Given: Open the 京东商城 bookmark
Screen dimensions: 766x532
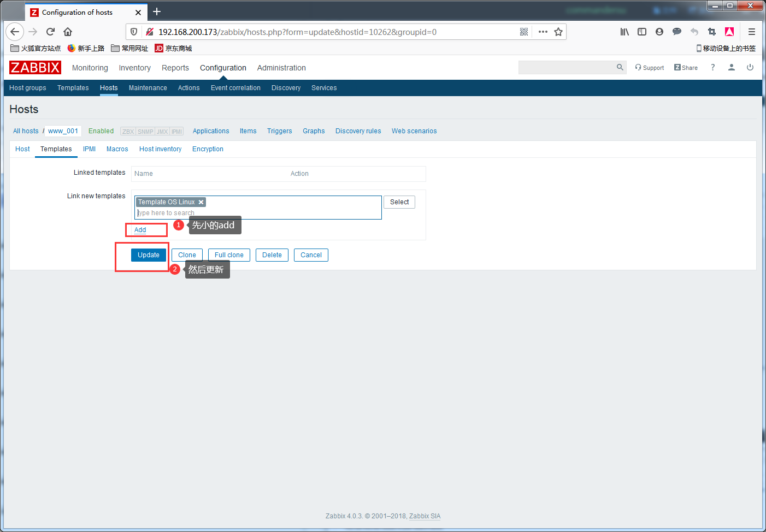Looking at the screenshot, I should (174, 48).
